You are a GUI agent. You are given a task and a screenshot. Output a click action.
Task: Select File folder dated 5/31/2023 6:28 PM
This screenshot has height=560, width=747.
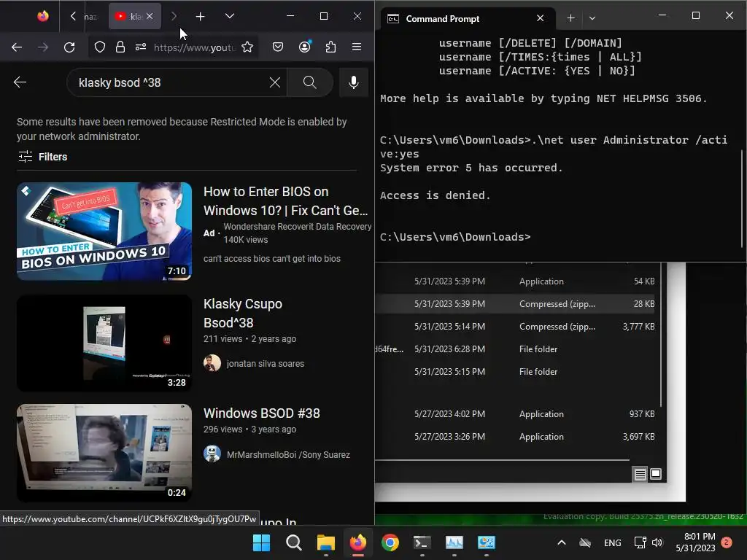[514, 349]
